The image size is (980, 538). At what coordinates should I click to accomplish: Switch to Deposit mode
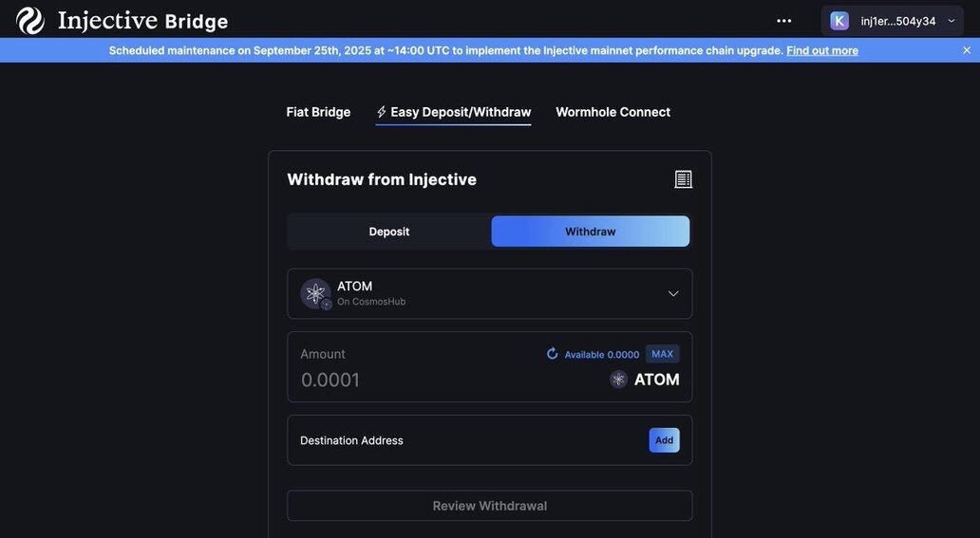(388, 232)
